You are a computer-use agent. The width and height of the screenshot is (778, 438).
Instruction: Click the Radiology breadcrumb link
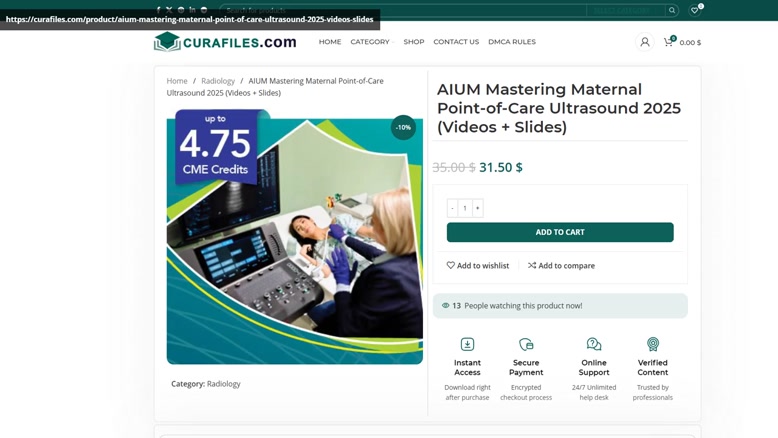218,81
